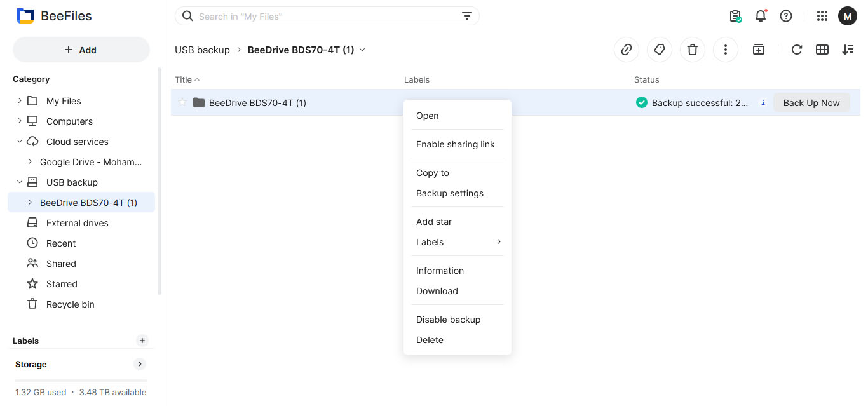Collapse the Cloud services section

pos(20,142)
